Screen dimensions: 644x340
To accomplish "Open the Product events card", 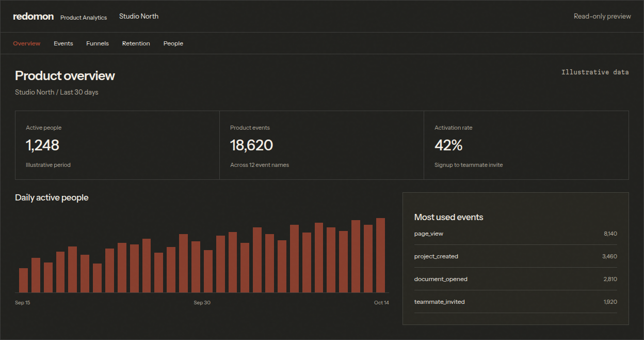I will (321, 145).
